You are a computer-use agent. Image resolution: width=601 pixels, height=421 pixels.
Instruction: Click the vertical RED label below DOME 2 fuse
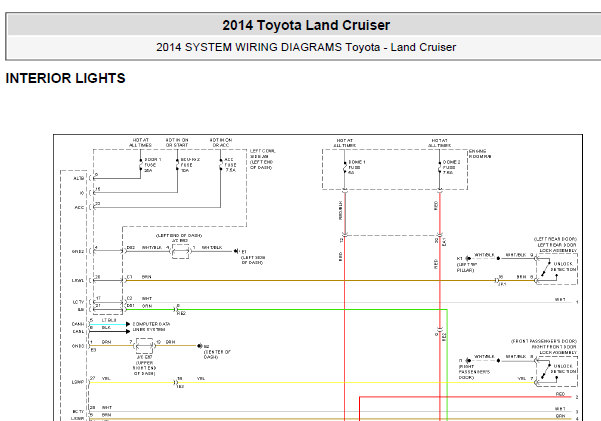[x=436, y=206]
